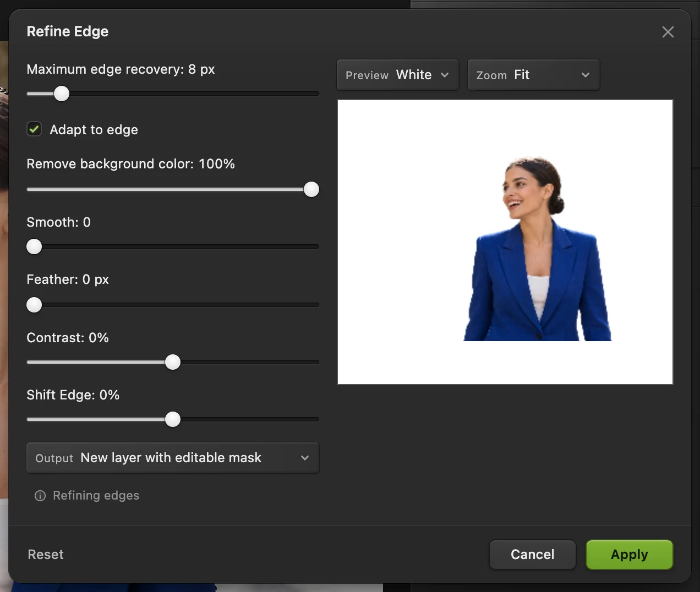This screenshot has width=700, height=592.
Task: Click the Shift Edge: 0% label
Action: (x=73, y=395)
